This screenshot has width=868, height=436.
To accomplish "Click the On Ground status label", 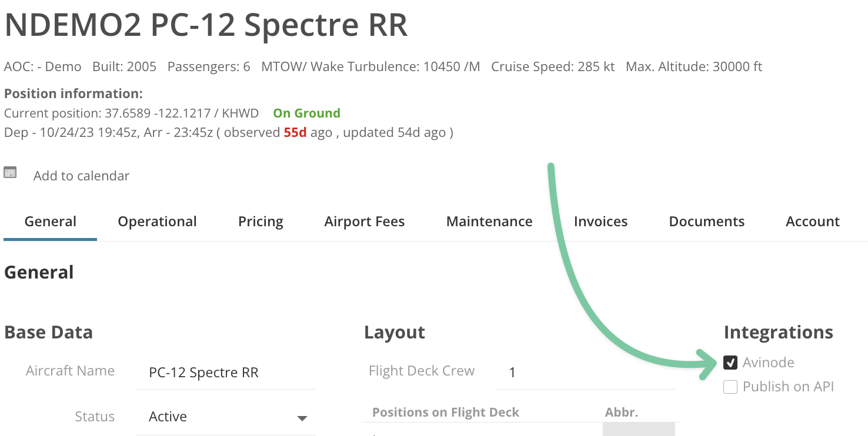I will (x=306, y=113).
